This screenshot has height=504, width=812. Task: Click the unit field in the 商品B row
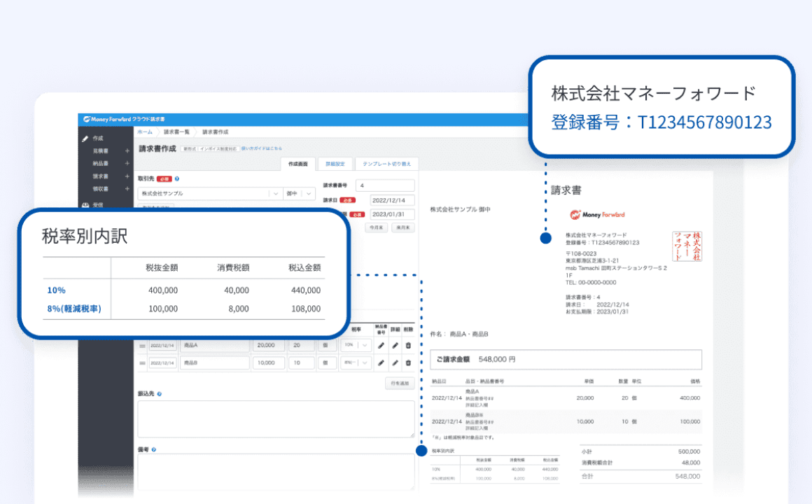(x=327, y=363)
